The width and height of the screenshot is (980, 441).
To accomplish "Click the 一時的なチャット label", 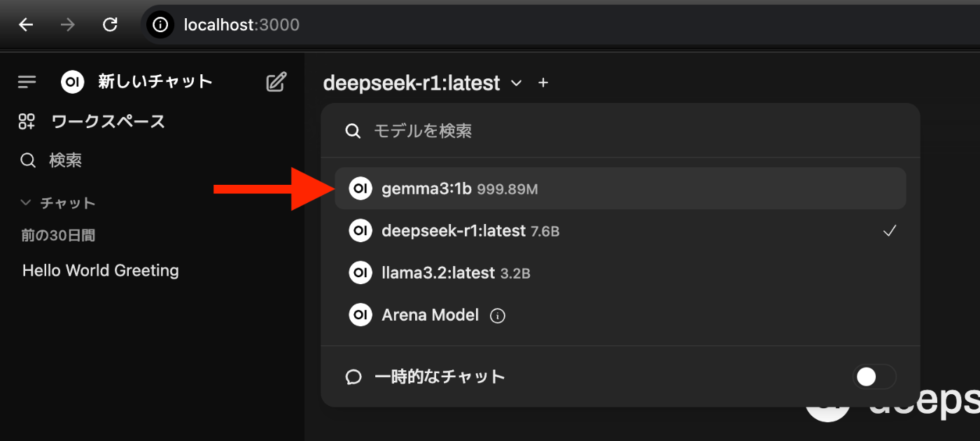I will coord(440,377).
